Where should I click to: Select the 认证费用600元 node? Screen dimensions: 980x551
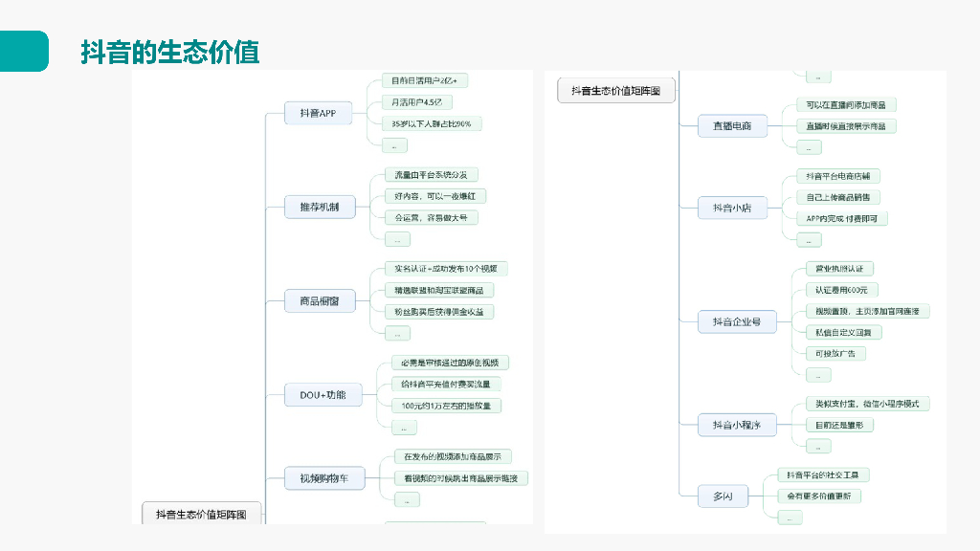click(842, 290)
